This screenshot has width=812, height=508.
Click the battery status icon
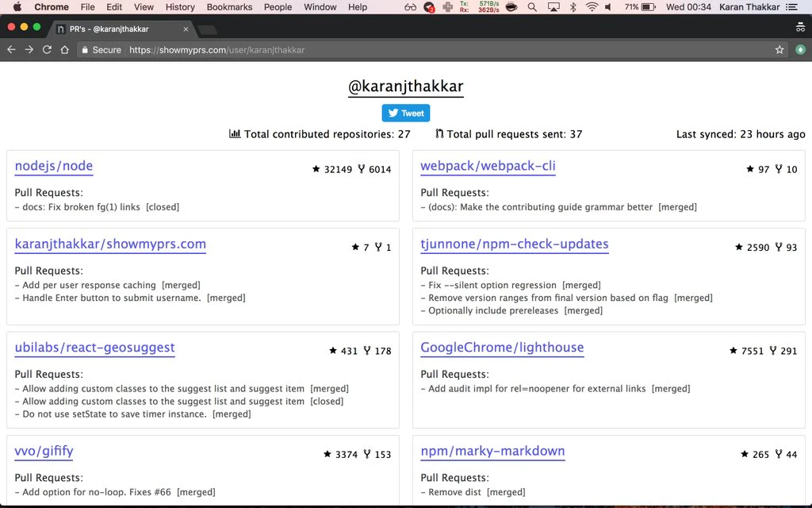point(649,7)
